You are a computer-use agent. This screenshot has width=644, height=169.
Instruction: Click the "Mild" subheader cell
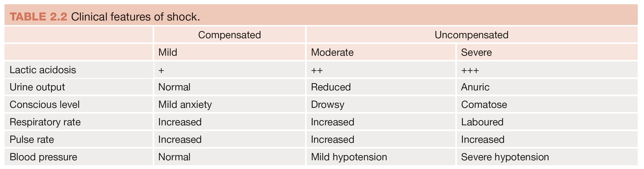pos(168,52)
